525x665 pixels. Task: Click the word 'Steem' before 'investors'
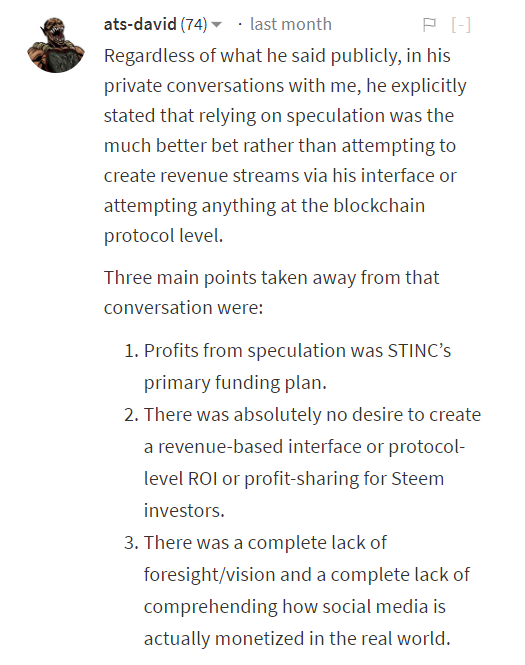[417, 479]
